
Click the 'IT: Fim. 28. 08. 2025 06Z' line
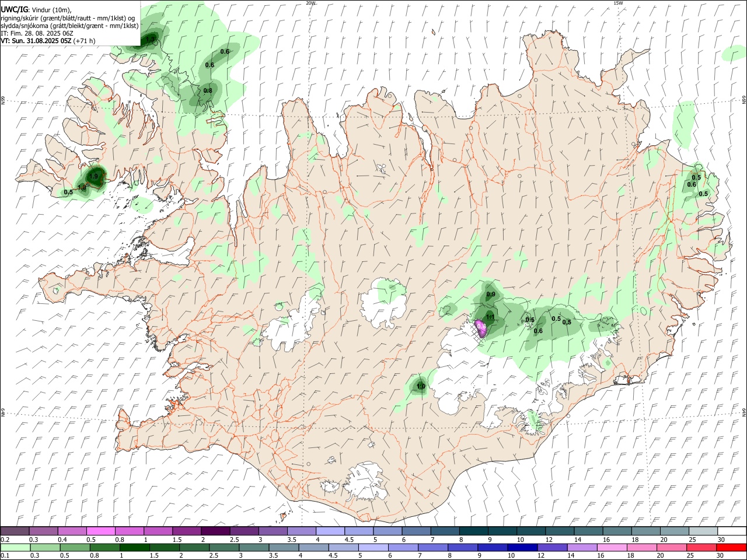(x=37, y=33)
